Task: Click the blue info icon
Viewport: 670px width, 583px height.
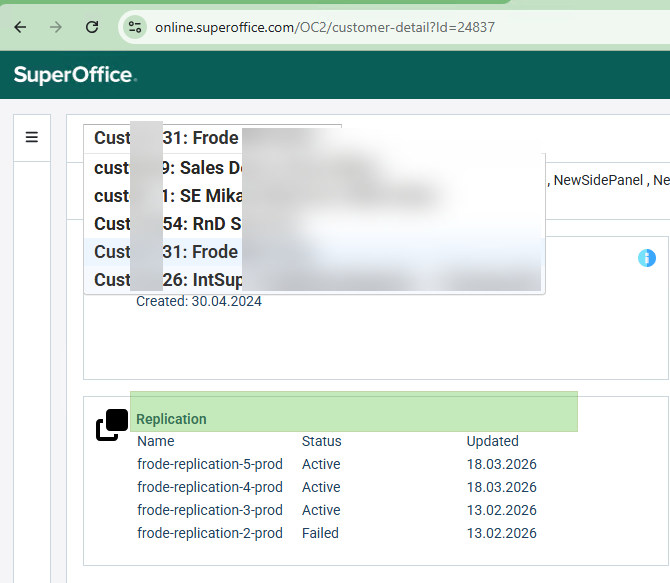Action: (646, 258)
